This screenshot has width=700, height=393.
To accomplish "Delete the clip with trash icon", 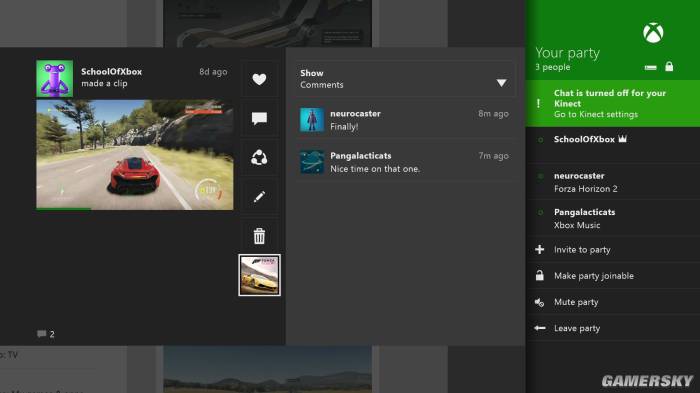I will [259, 236].
